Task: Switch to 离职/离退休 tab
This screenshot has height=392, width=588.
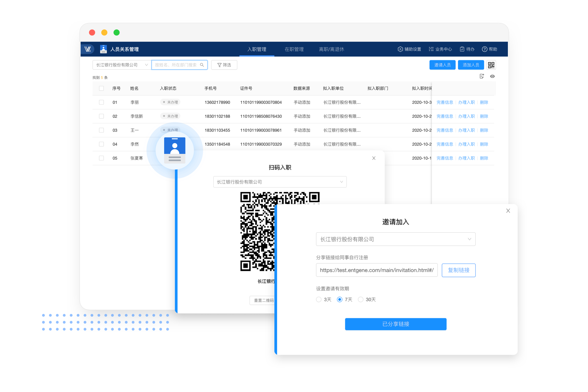Action: tap(331, 49)
